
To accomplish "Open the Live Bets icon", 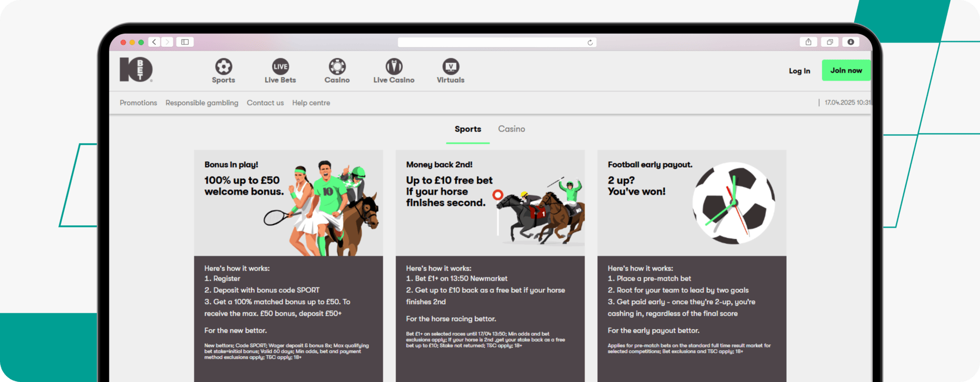I will [x=280, y=66].
